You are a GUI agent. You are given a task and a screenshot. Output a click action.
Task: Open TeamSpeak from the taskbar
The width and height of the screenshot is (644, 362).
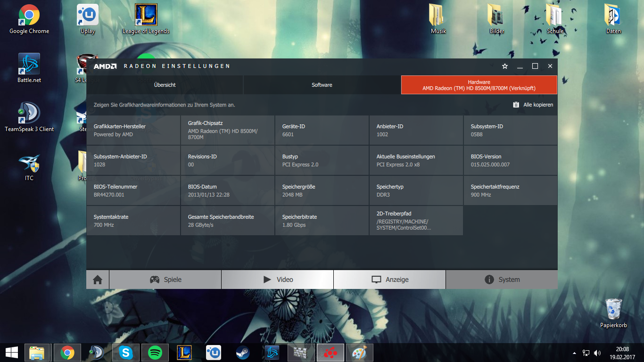[97, 353]
